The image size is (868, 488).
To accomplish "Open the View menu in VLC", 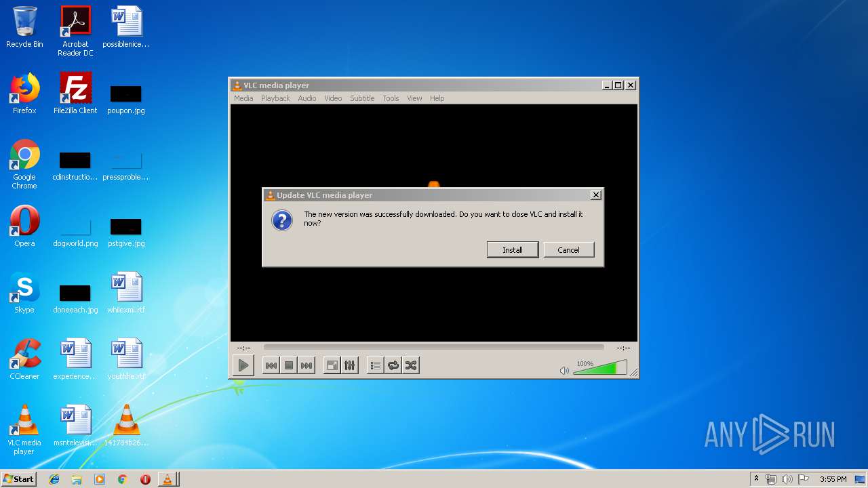I will [414, 98].
